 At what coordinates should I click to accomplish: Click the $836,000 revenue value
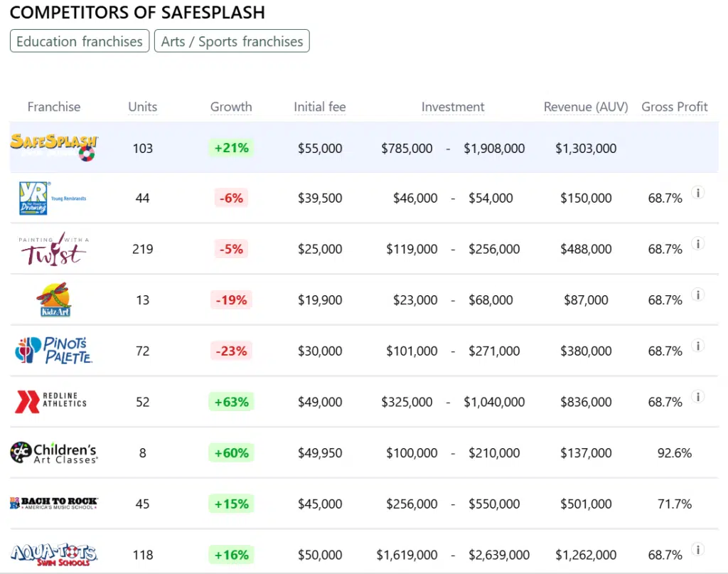coord(586,402)
